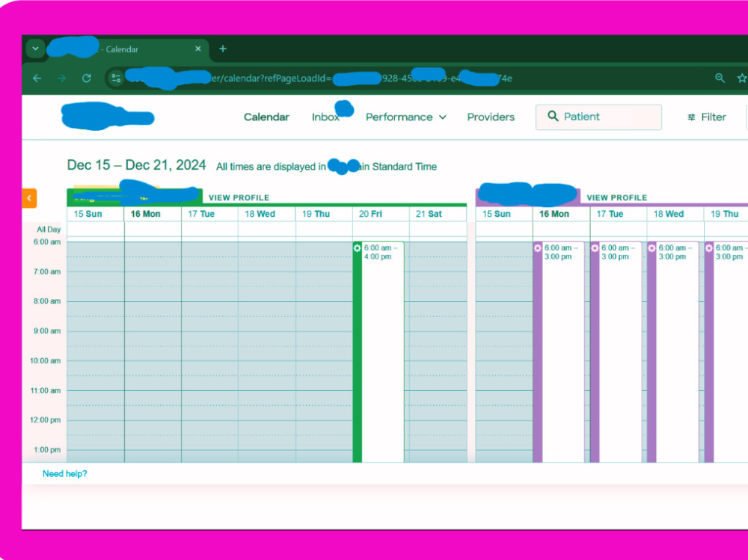
Task: Go to the Providers page
Action: (x=491, y=117)
